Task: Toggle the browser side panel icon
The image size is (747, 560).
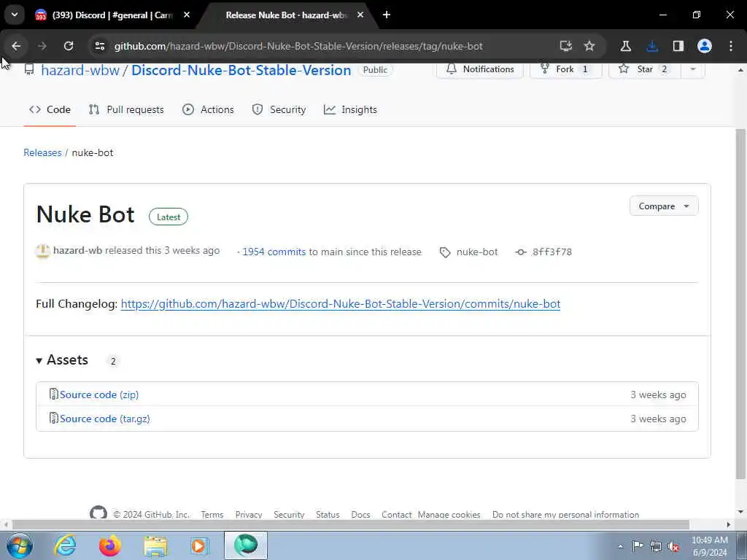Action: click(678, 46)
